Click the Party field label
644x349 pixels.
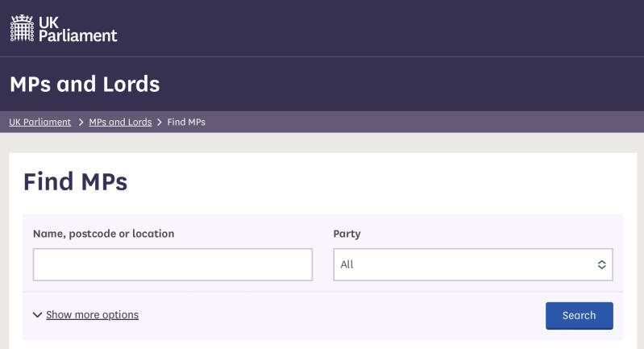tap(347, 234)
